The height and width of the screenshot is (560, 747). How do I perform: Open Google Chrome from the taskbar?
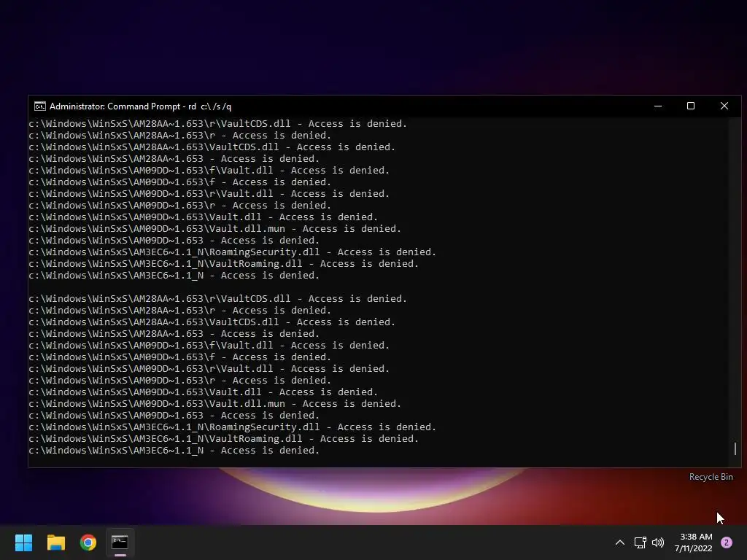[x=88, y=542]
